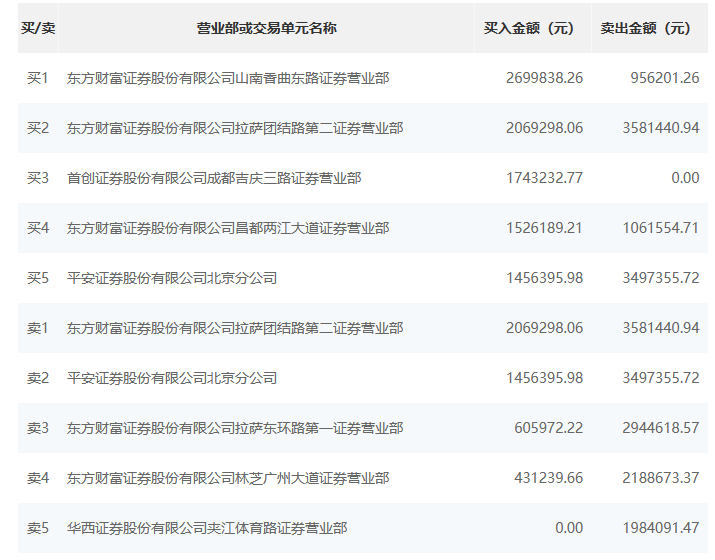The height and width of the screenshot is (560, 715).
Task: Click 昌都两江大道证券营业部 branch name
Action: [x=228, y=228]
